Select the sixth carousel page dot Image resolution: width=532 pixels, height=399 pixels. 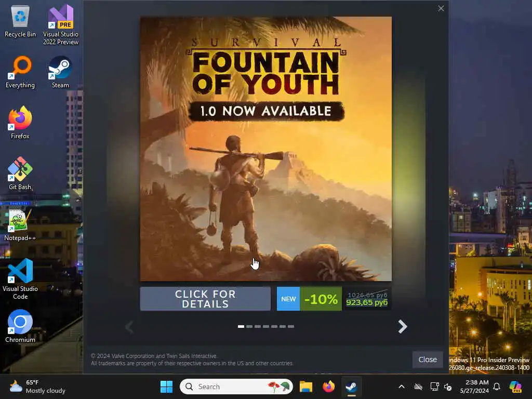tap(283, 326)
